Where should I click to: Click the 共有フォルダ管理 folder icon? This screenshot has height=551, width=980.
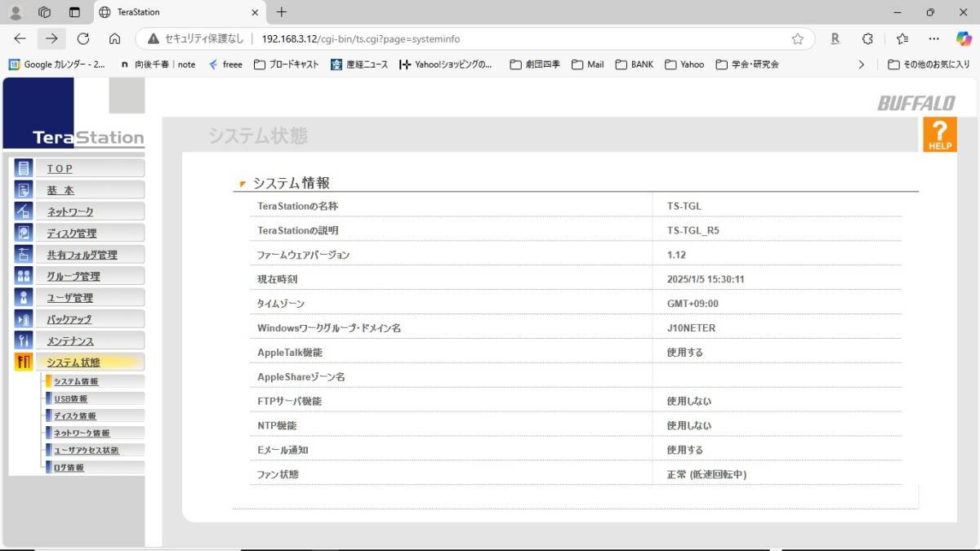pyautogui.click(x=24, y=255)
